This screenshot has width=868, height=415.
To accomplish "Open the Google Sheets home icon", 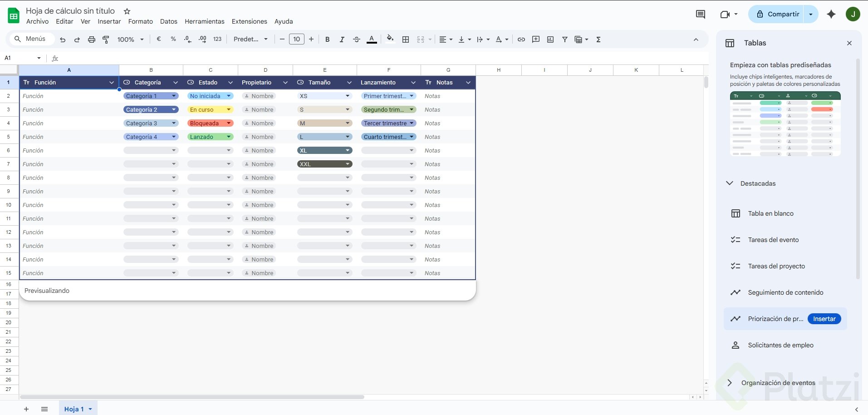I will tap(14, 16).
